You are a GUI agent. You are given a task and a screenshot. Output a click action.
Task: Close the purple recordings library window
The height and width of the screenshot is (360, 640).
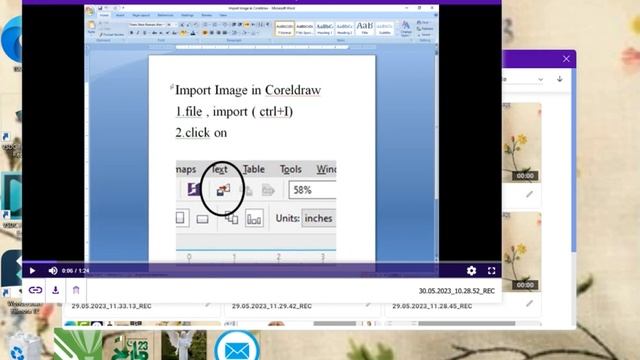(x=566, y=59)
